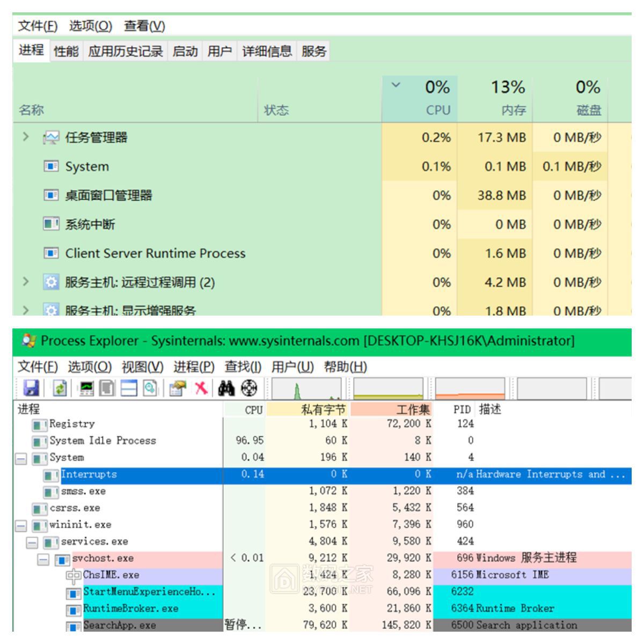644x644 pixels.
Task: Click the green CPU usage mini graph
Action: point(306,389)
